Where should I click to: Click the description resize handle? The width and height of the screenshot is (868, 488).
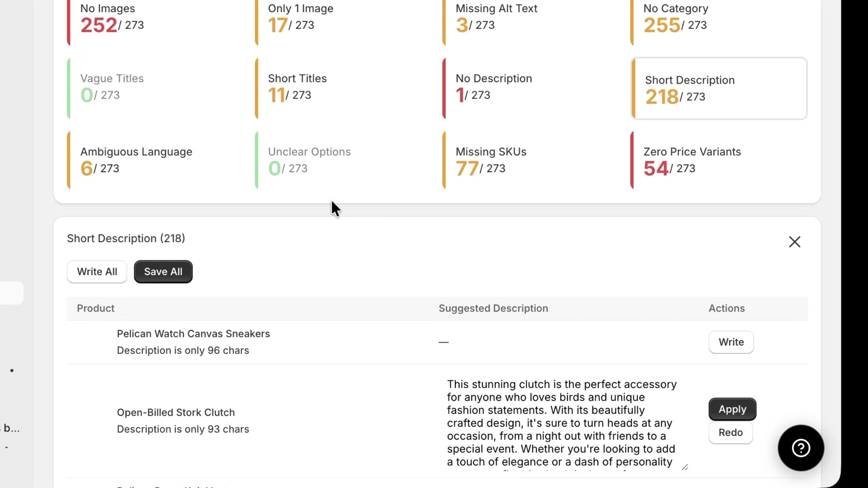[685, 467]
